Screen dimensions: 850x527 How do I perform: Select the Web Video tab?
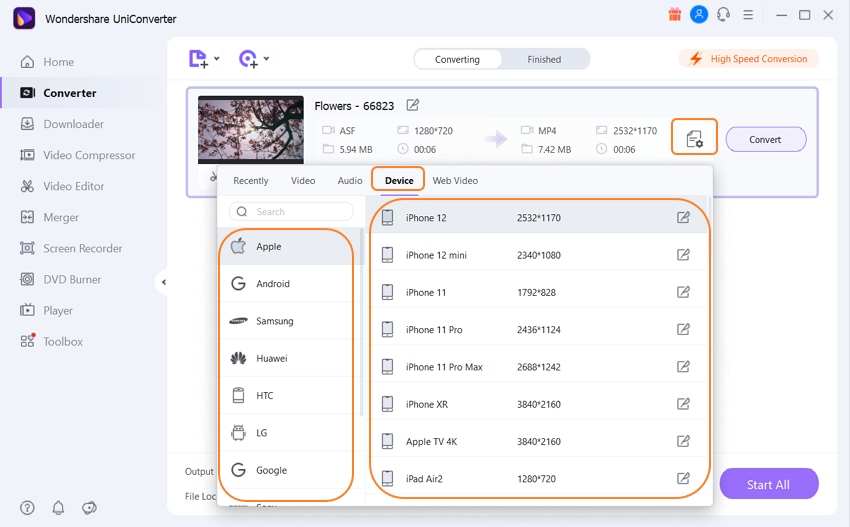(455, 181)
